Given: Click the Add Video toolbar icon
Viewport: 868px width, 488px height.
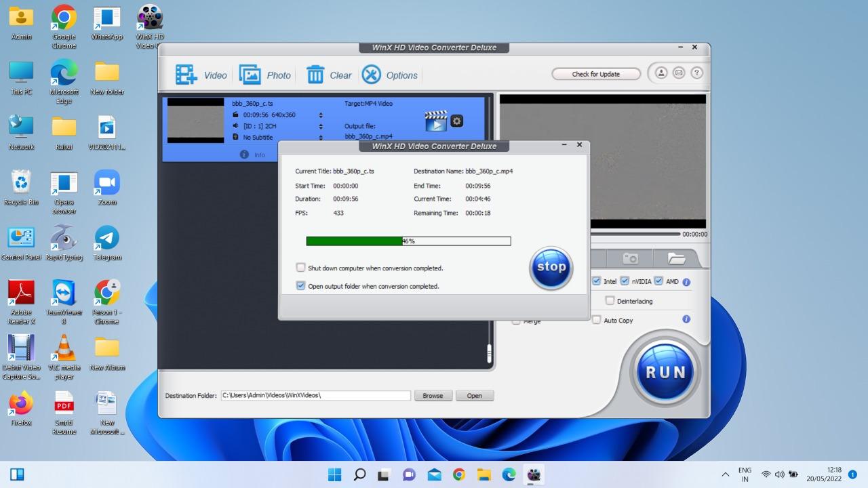Looking at the screenshot, I should pos(186,75).
